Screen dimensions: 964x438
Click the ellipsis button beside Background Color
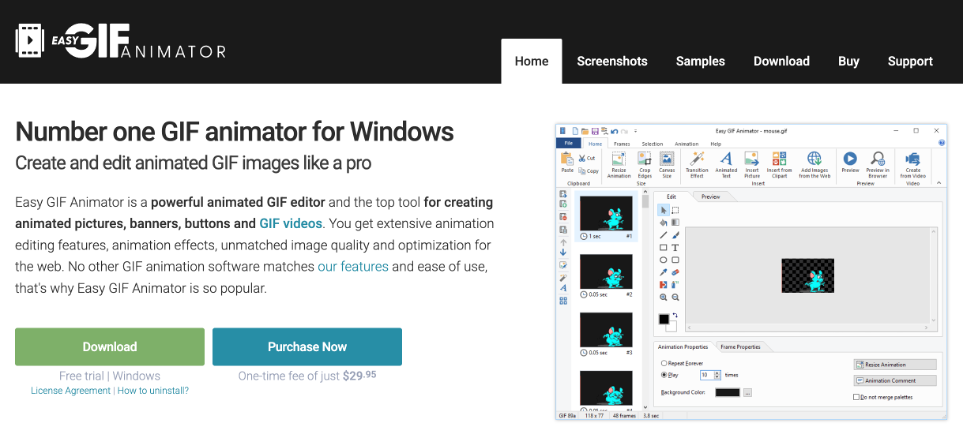[748, 392]
